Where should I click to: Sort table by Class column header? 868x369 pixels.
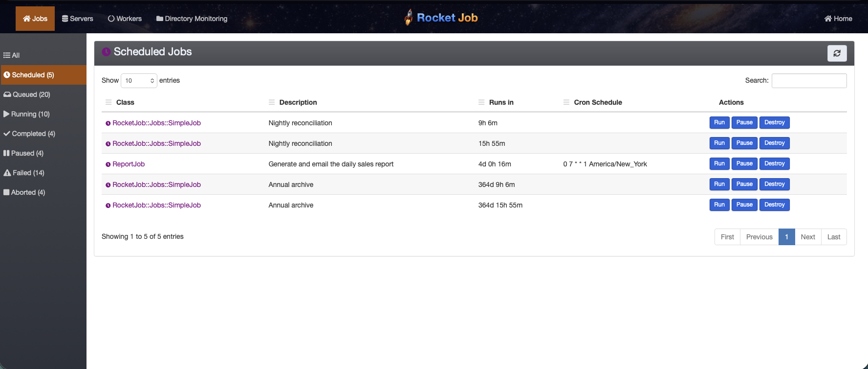pos(125,102)
